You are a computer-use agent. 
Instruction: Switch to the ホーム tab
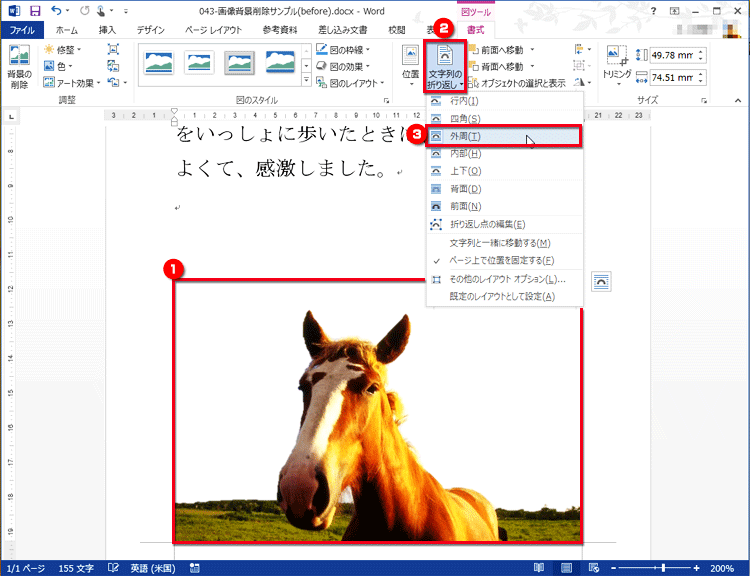(x=66, y=30)
